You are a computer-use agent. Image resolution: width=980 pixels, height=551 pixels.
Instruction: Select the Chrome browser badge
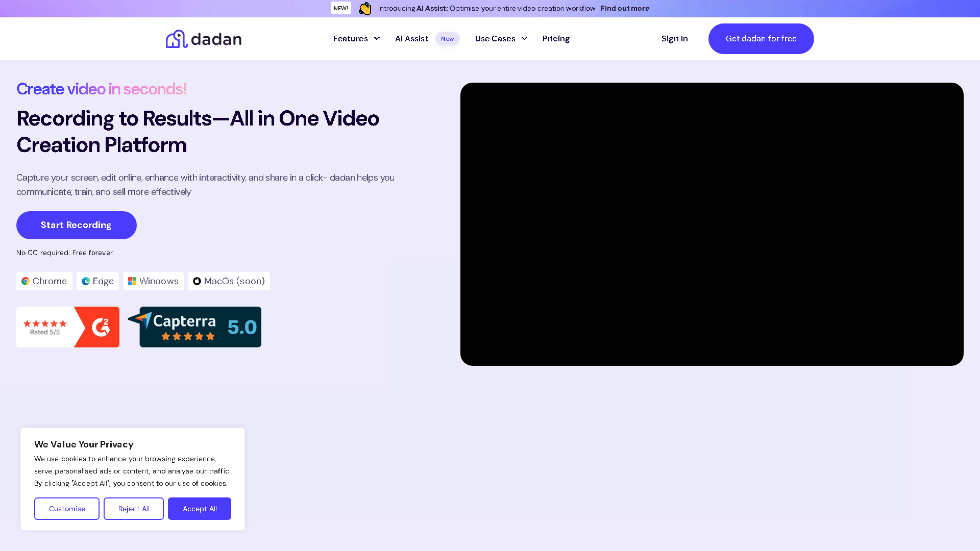point(44,281)
